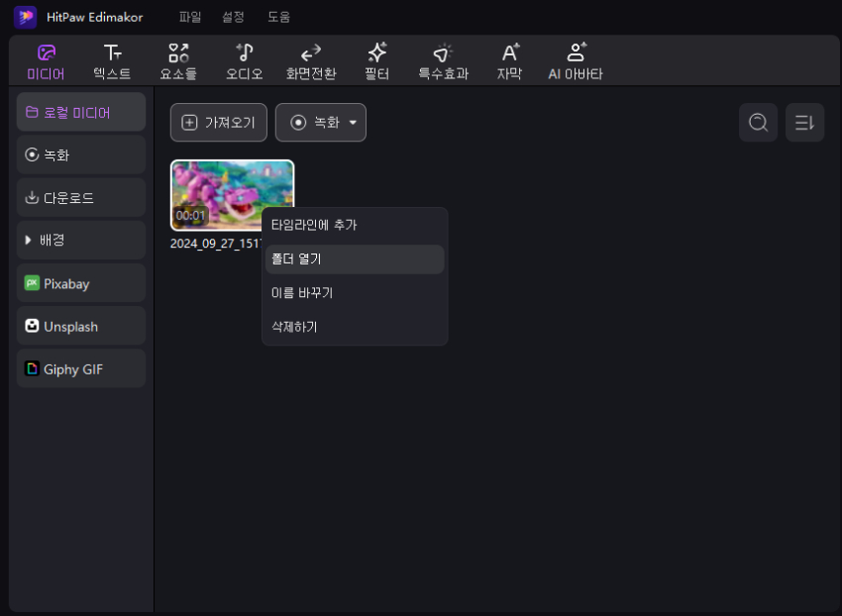Open the 자막 (Subtitles) icon
The width and height of the screenshot is (842, 616).
point(509,59)
